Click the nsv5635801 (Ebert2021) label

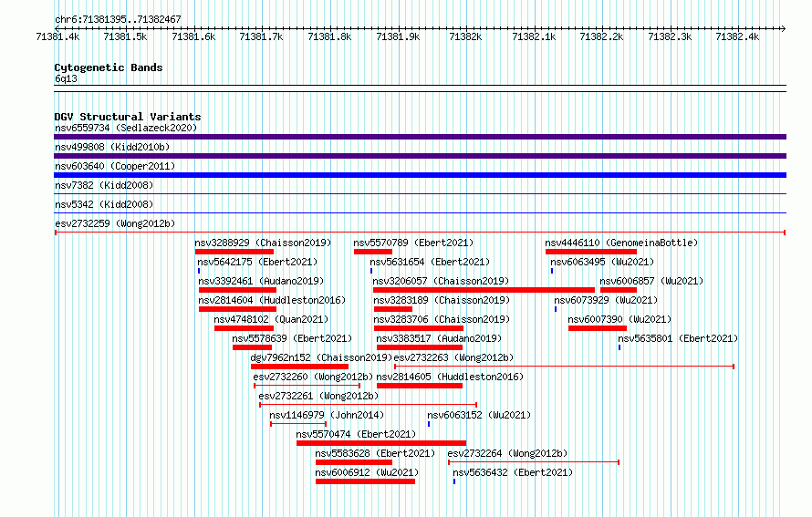tap(678, 338)
